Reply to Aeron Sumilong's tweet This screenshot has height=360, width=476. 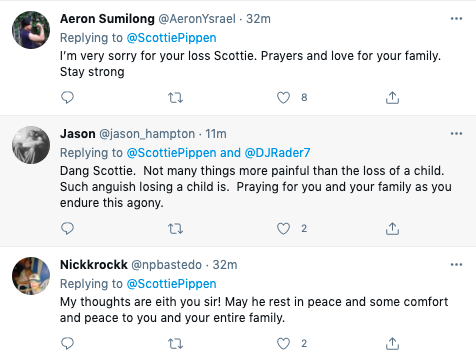[x=67, y=97]
